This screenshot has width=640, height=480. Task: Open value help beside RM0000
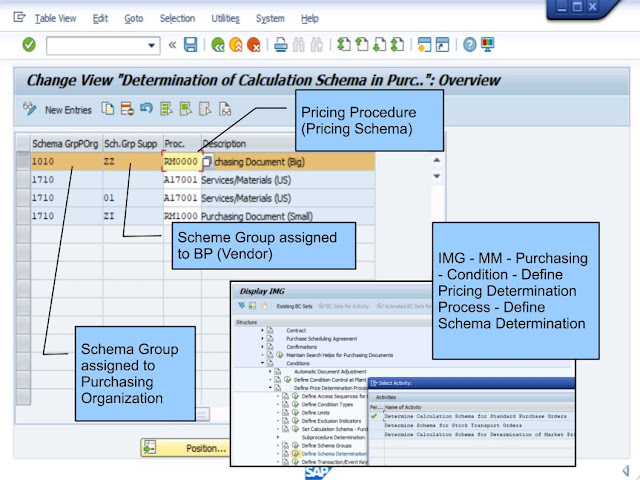tap(207, 162)
